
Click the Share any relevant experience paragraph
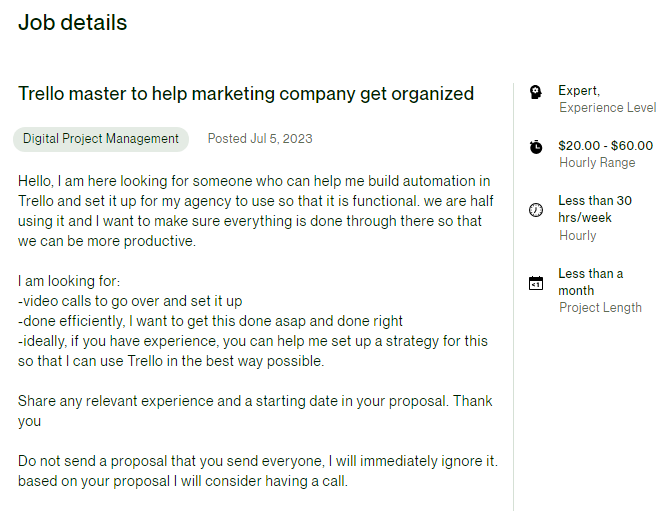(255, 411)
